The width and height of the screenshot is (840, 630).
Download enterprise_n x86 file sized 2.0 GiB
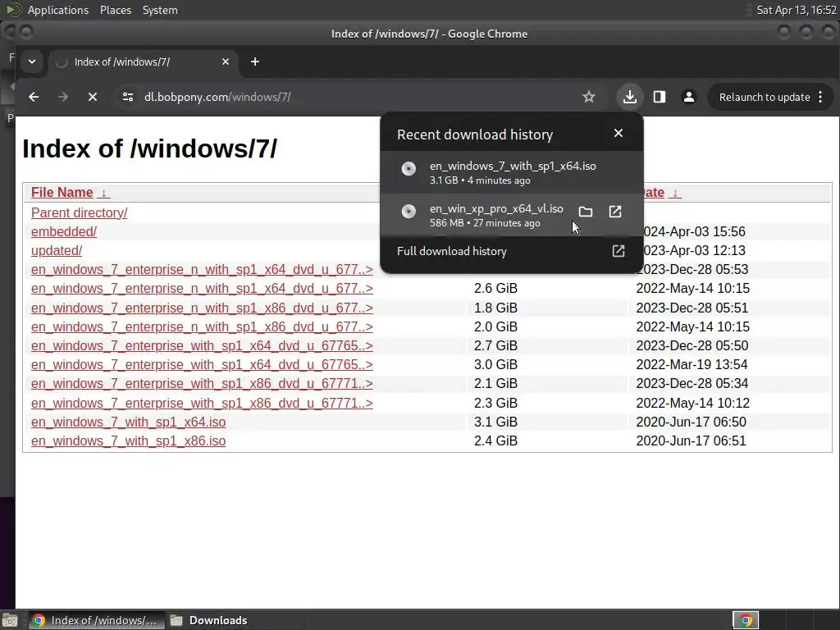pos(202,326)
